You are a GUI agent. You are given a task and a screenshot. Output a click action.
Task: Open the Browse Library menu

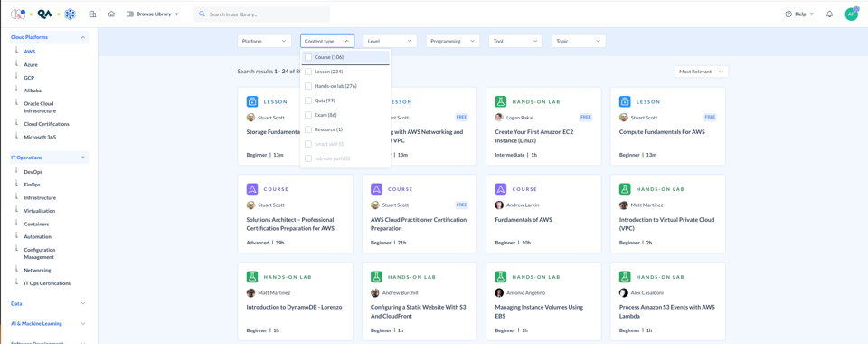(152, 14)
